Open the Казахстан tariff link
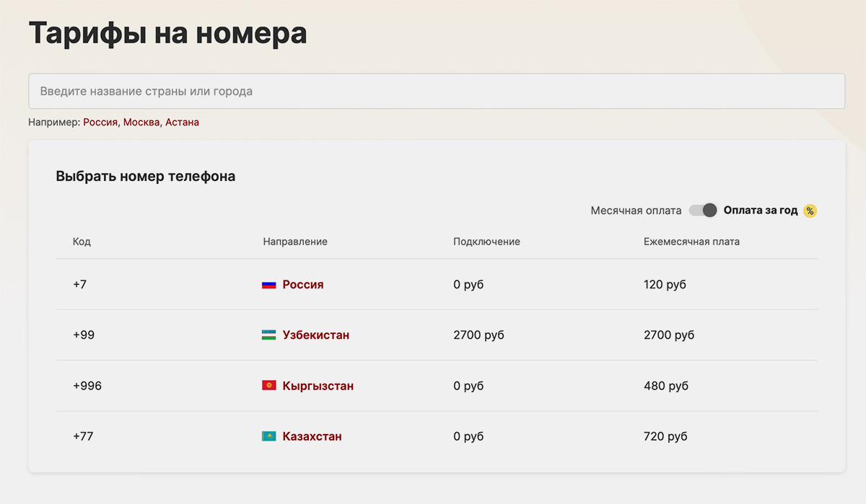The image size is (866, 504). pyautogui.click(x=312, y=436)
